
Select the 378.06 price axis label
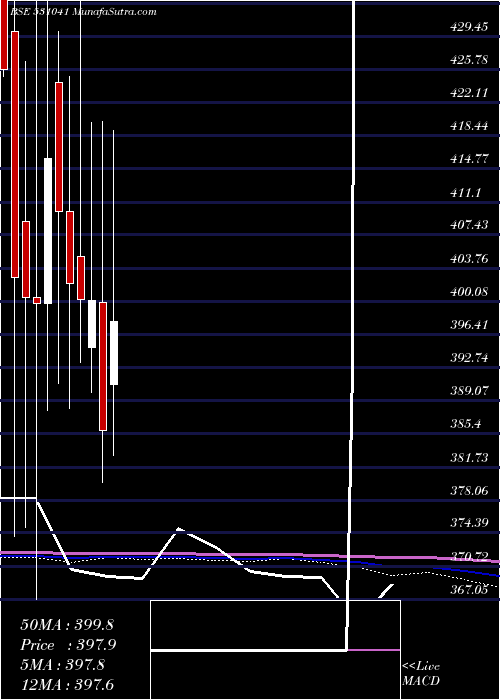click(469, 491)
